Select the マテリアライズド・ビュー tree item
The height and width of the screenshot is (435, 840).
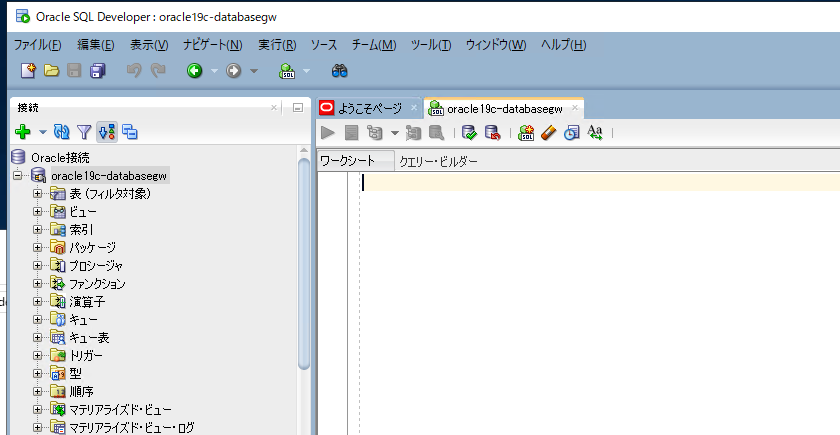point(121,410)
